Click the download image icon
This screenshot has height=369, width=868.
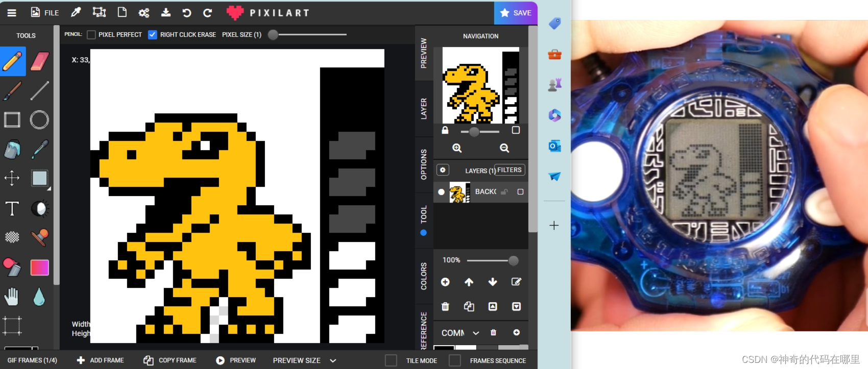point(166,12)
